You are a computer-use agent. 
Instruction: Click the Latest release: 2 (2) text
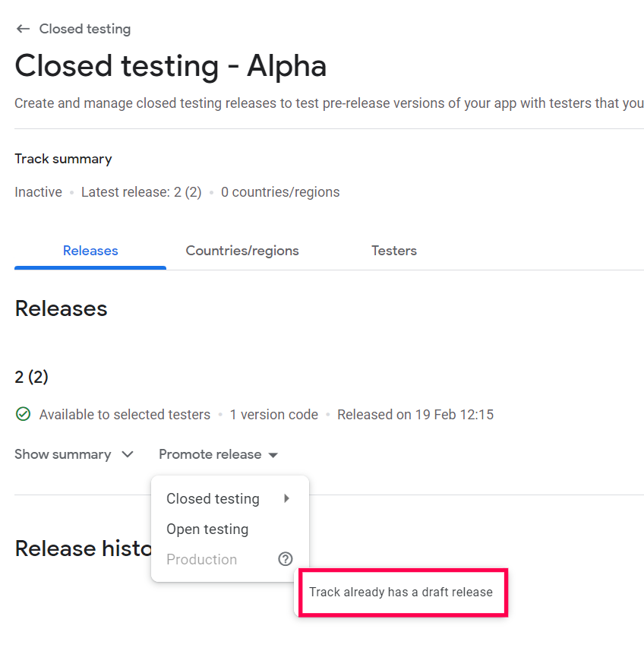point(141,192)
